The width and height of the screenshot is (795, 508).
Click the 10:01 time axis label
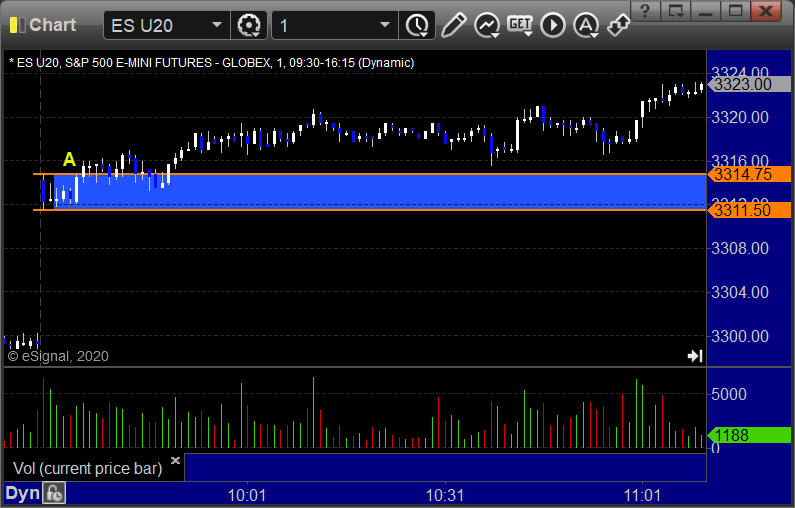247,495
